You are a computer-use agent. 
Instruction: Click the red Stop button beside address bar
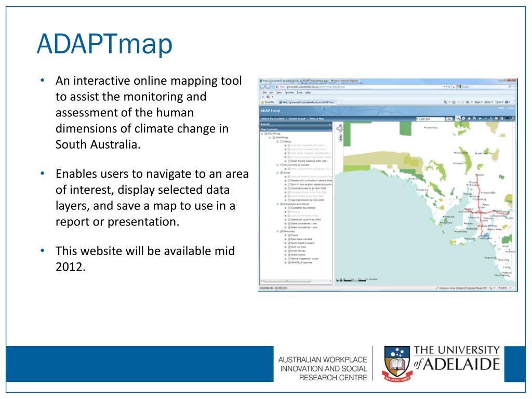point(454,87)
